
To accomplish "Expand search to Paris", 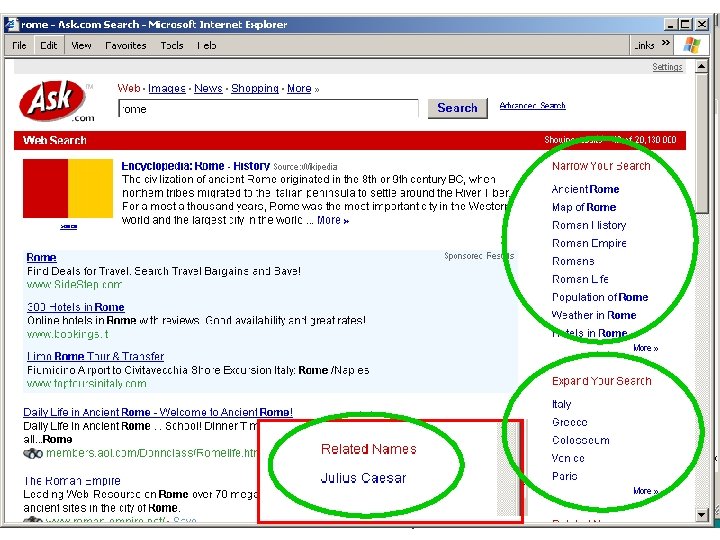I will pyautogui.click(x=564, y=476).
